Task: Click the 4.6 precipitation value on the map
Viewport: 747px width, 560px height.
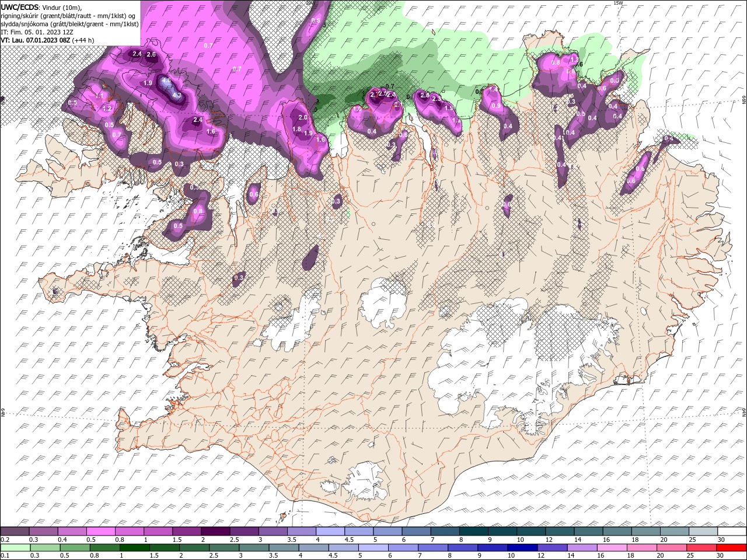Action: pyautogui.click(x=166, y=81)
